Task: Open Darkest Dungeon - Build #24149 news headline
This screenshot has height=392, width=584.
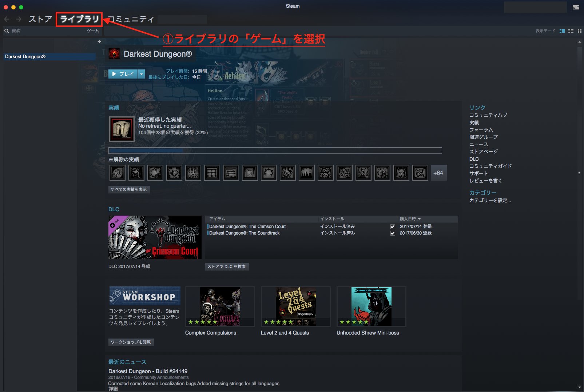Action: 148,371
